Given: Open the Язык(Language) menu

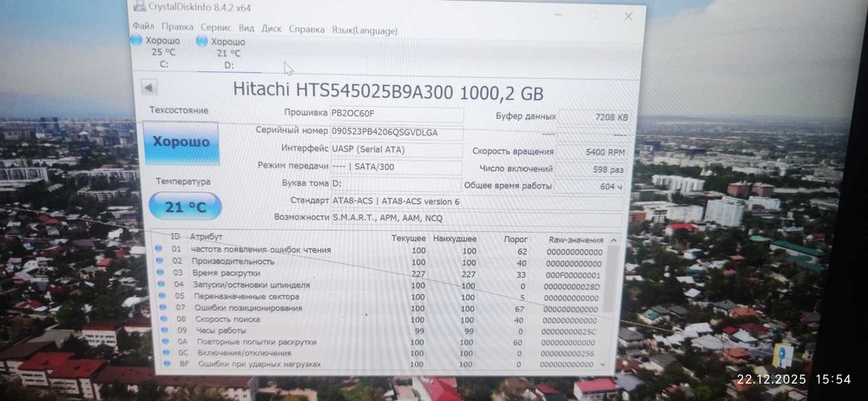Looking at the screenshot, I should pos(365,31).
